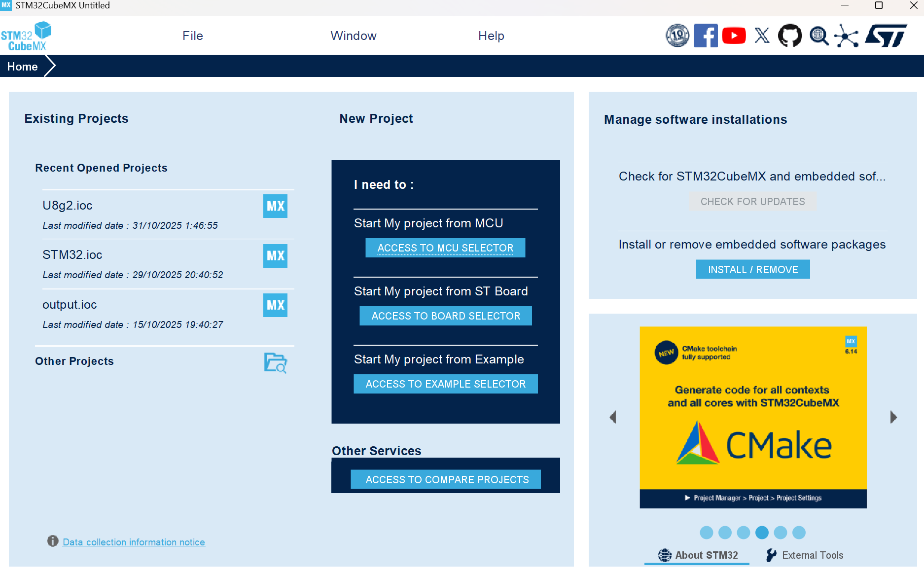This screenshot has width=924, height=574.
Task: Click 'Start My project from ST Board' text
Action: [441, 291]
